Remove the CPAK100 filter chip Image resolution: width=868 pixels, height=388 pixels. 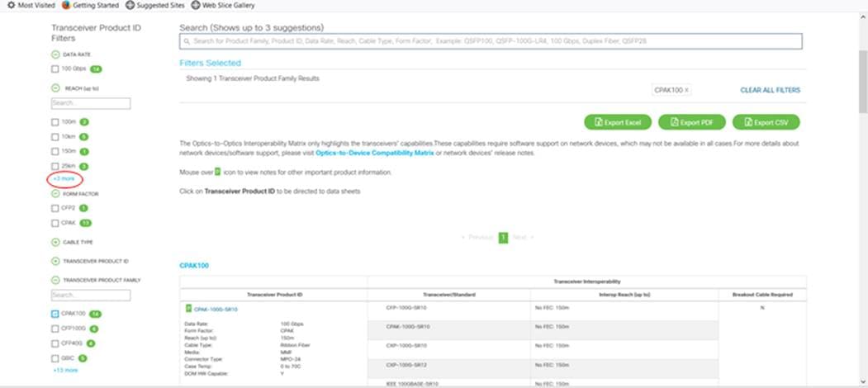pyautogui.click(x=687, y=90)
